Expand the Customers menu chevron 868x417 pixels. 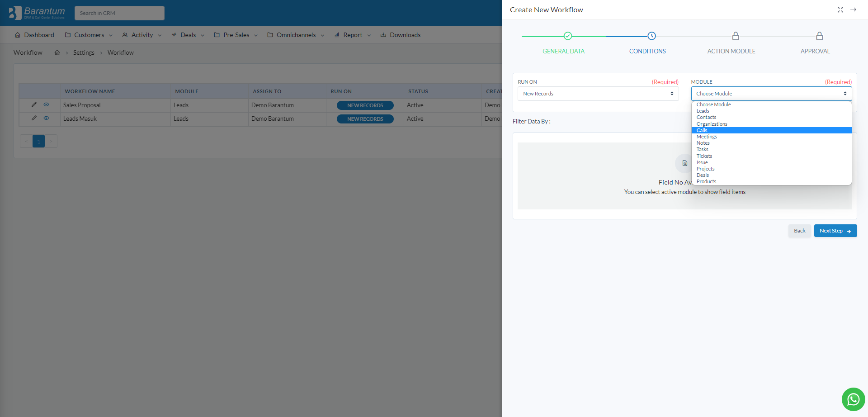click(111, 35)
